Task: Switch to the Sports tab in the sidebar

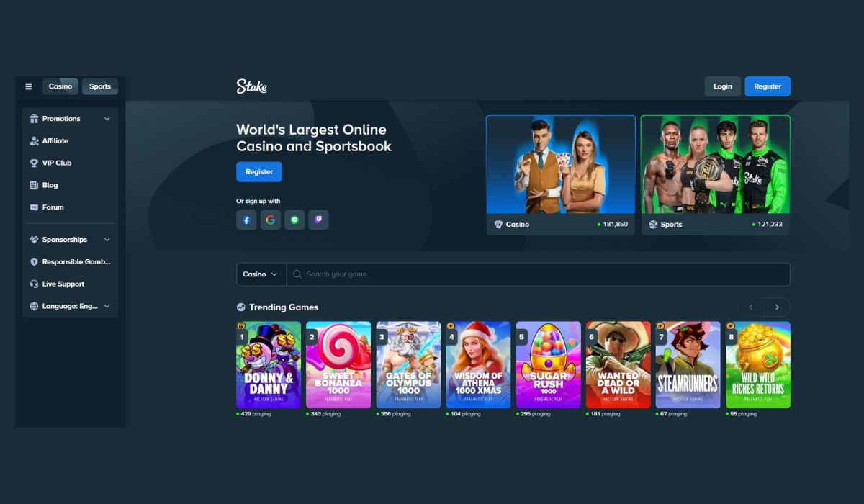Action: [x=100, y=86]
